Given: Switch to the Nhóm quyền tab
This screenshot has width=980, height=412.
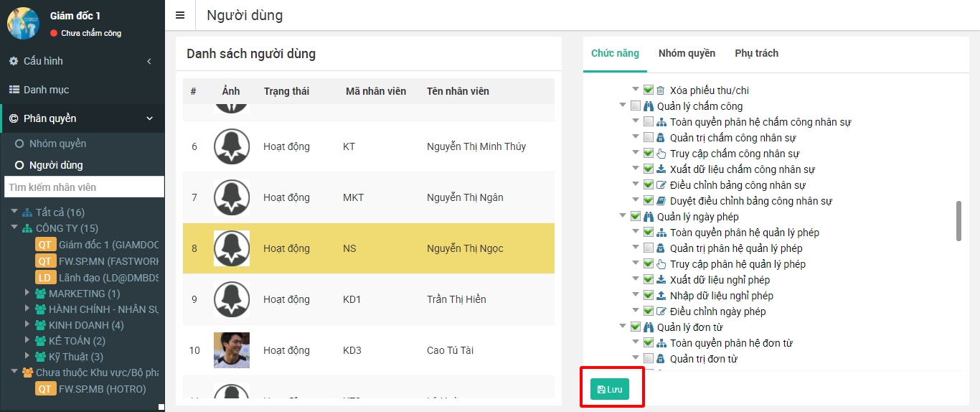Looking at the screenshot, I should coord(687,53).
